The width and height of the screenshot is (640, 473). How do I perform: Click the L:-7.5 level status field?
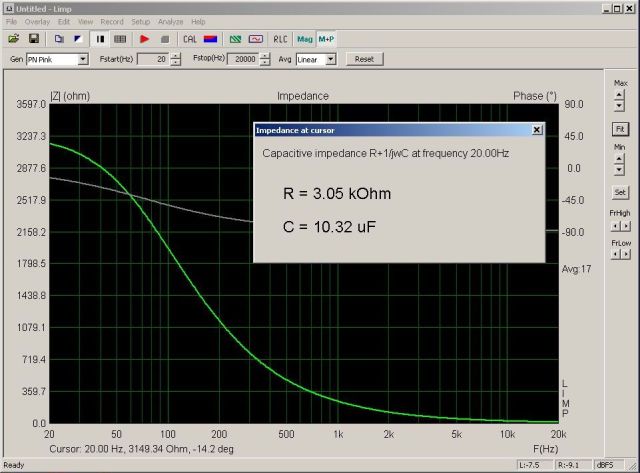tap(534, 465)
